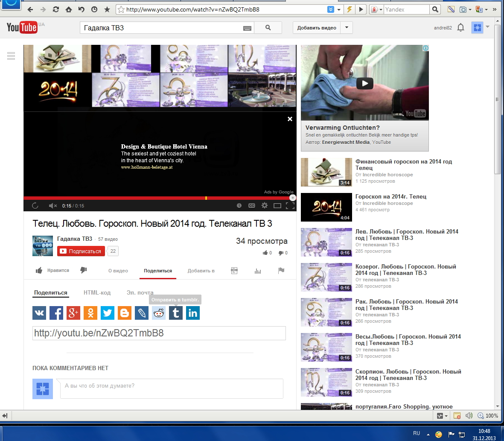Toggle Watch Later clock in player
Viewport: 504px width, 441px height.
(x=239, y=206)
